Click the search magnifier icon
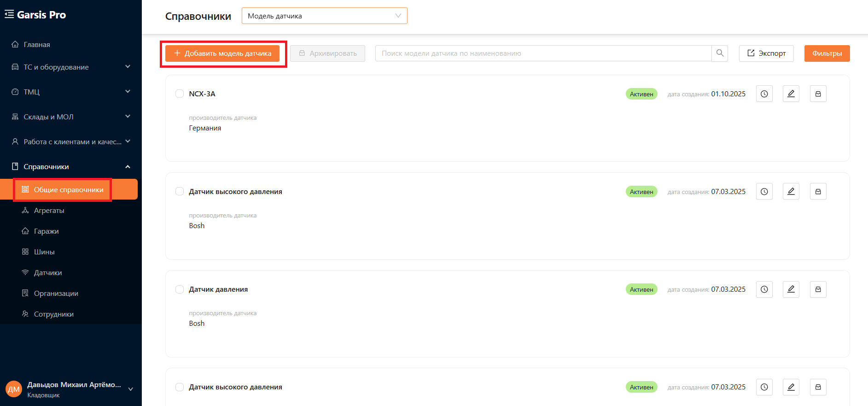This screenshot has height=406, width=868. [x=720, y=53]
